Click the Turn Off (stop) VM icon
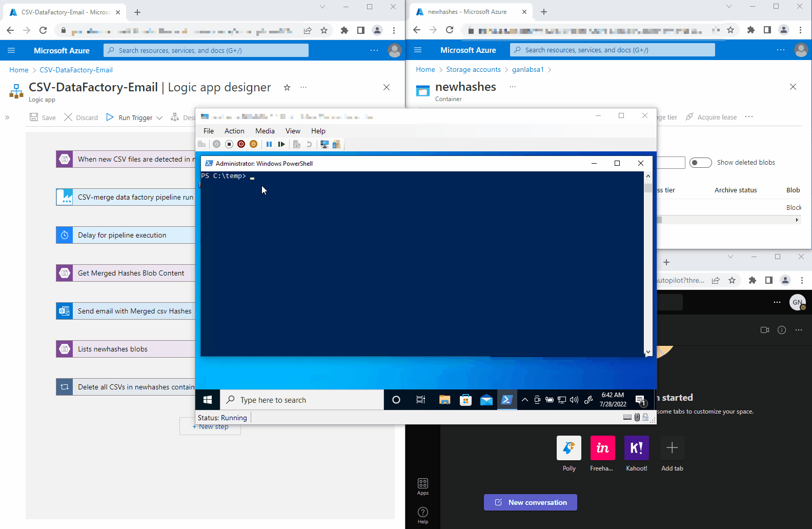Viewport: 812px width, 529px height. (229, 144)
